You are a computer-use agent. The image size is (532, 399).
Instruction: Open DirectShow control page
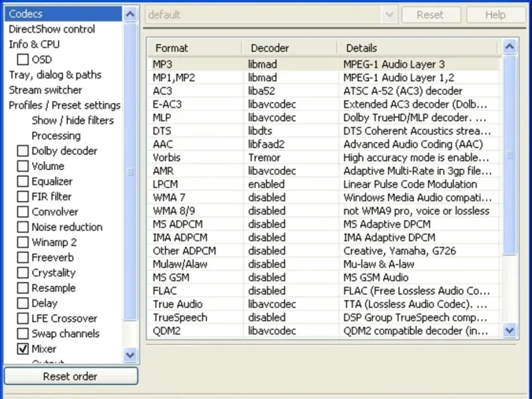click(52, 29)
